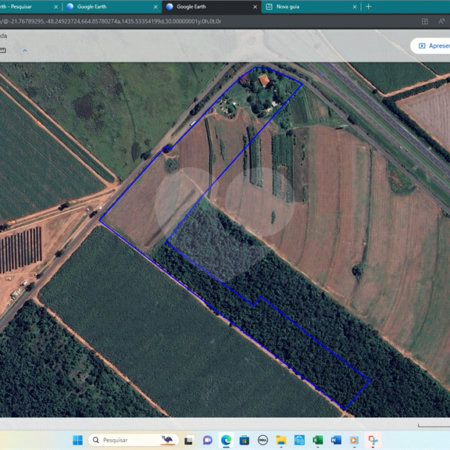Collapse the Google Earth toolbar chevron
The height and width of the screenshot is (450, 450).
[25, 51]
